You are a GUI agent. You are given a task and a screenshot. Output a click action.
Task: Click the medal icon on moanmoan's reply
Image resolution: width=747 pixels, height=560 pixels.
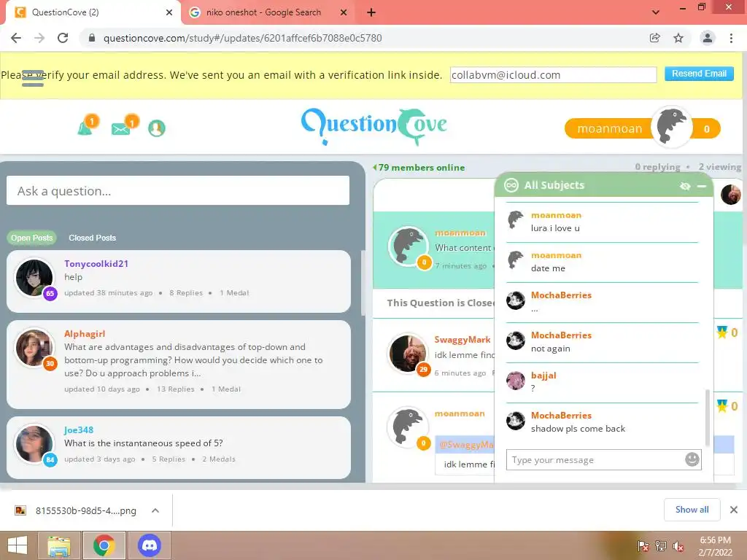click(x=722, y=405)
